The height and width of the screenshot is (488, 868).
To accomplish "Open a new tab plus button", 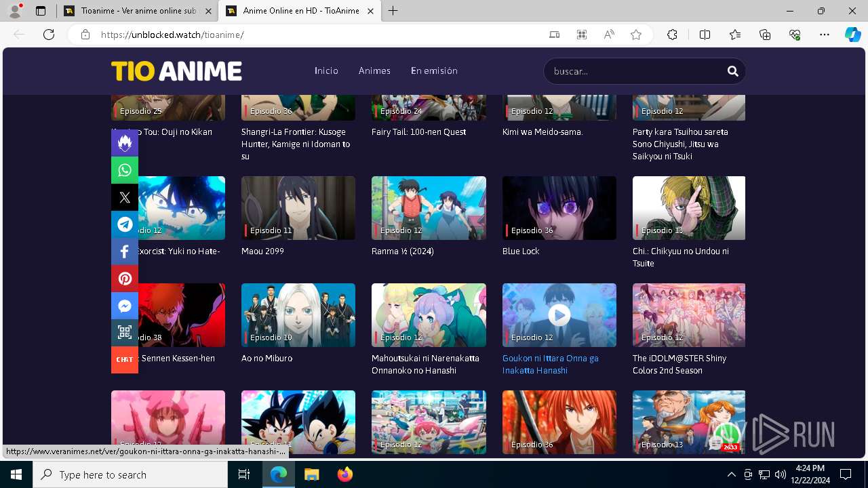I will pyautogui.click(x=393, y=11).
